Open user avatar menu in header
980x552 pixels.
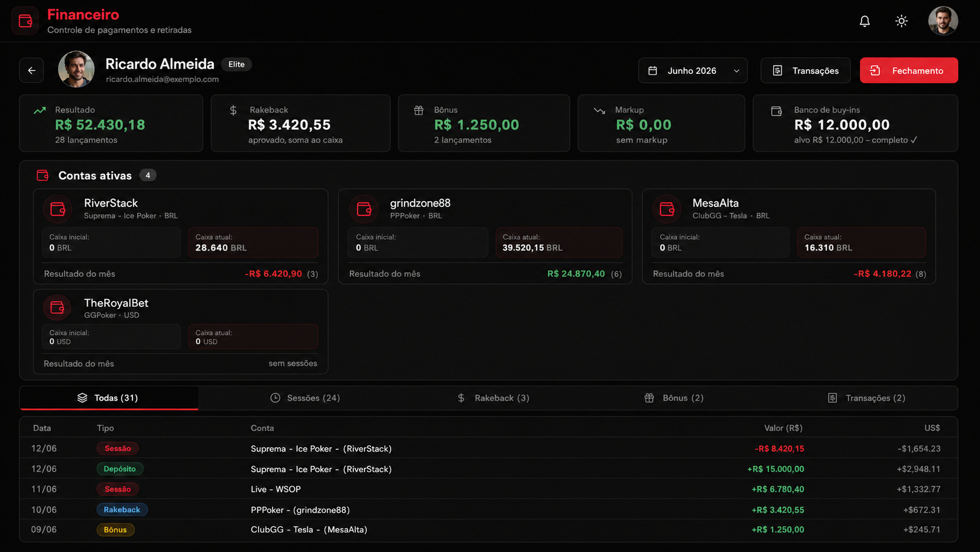coord(943,21)
